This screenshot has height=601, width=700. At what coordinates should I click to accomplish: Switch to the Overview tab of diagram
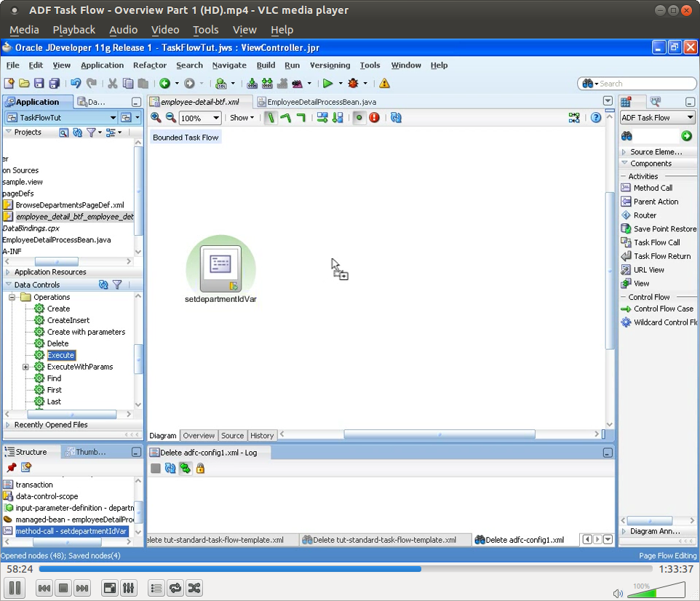[x=198, y=435]
